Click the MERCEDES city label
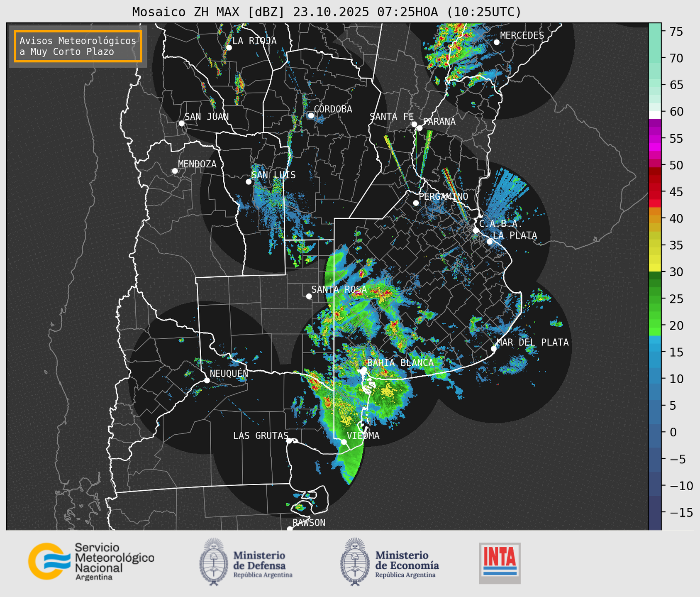700x597 pixels. tap(522, 36)
